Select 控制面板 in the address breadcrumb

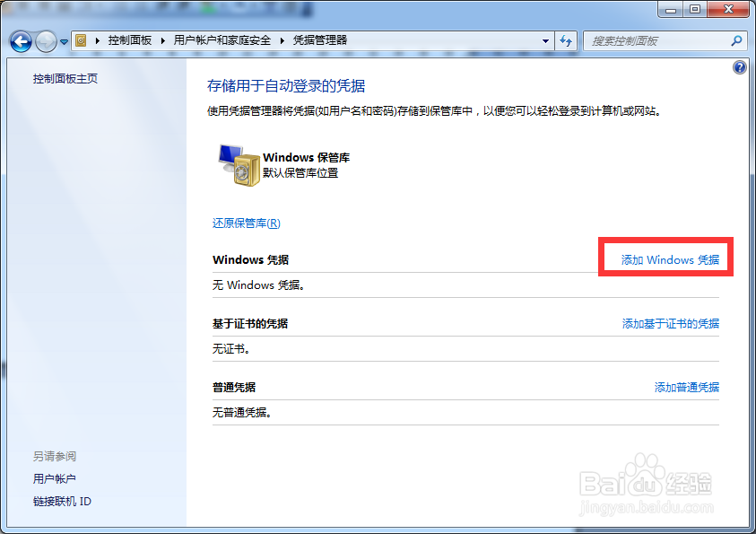[x=130, y=40]
